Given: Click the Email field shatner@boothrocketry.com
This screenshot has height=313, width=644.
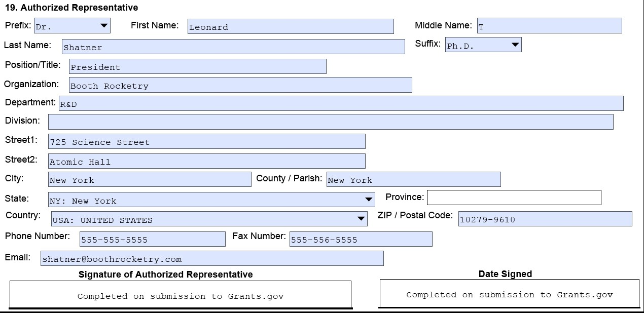Looking at the screenshot, I should tap(212, 258).
